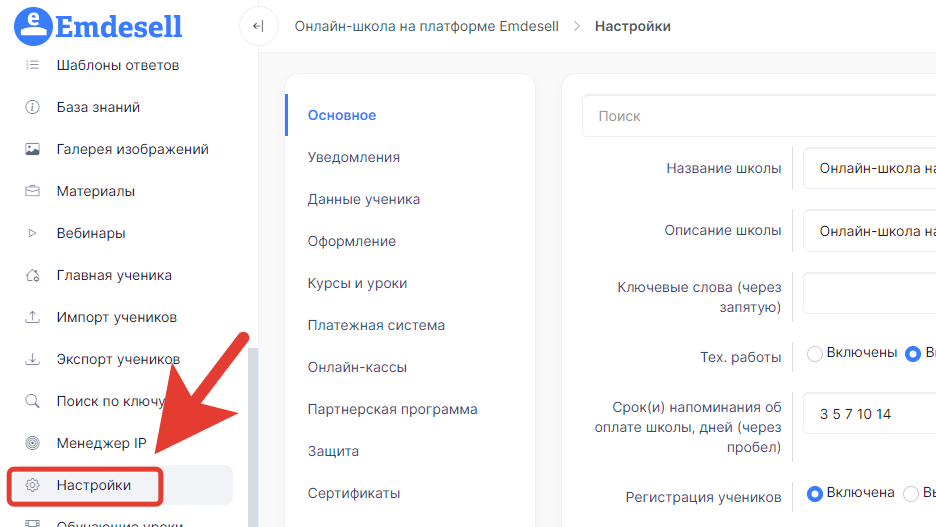Screen dimensions: 936x527
Task: Select second radio option for Тех. работы
Action: coord(913,354)
